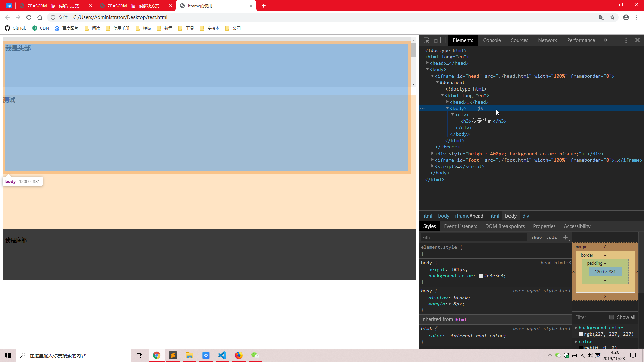Switch to the Performance tab
Image resolution: width=644 pixels, height=362 pixels.
click(581, 40)
